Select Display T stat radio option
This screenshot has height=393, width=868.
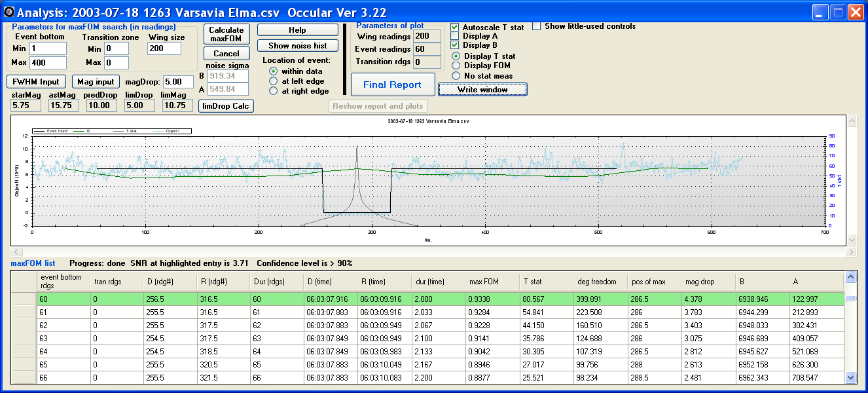tap(456, 56)
